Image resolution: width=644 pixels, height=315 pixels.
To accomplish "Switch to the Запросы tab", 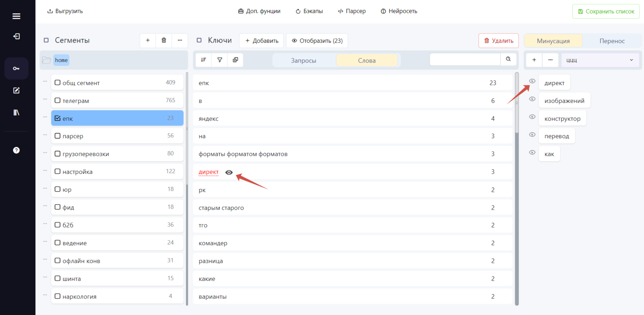I will coord(303,60).
